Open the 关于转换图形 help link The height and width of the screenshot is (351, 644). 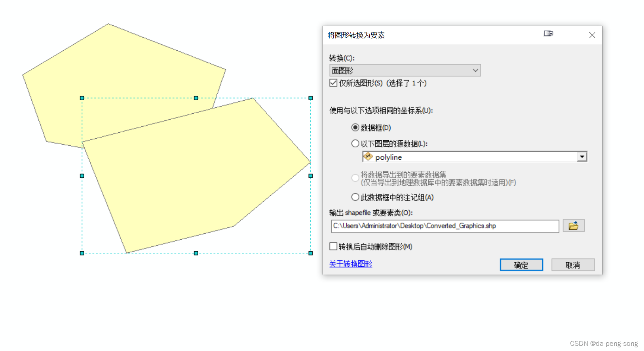click(x=351, y=264)
